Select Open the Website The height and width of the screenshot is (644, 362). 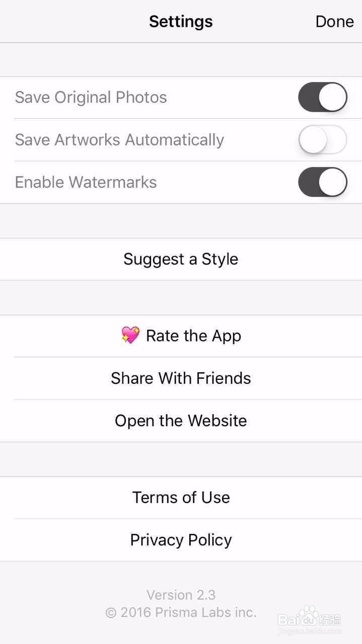181,421
